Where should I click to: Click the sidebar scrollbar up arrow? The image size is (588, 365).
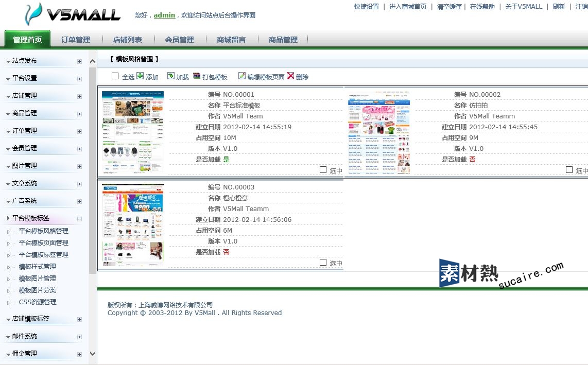[93, 62]
